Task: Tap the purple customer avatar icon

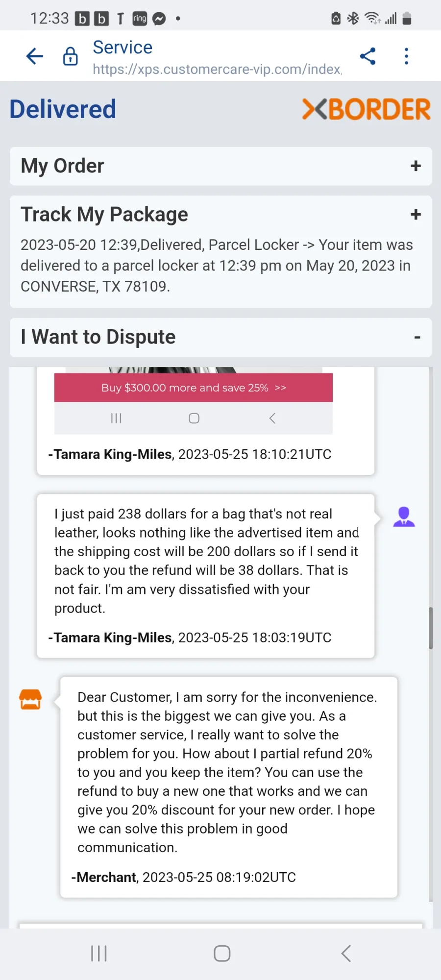Action: pos(404,516)
